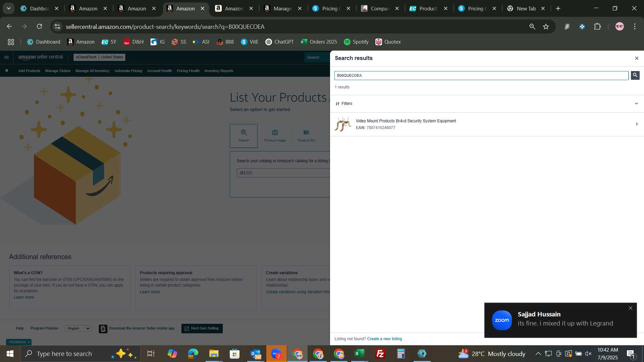Image resolution: width=644 pixels, height=362 pixels.
Task: Open the Zoom message notification icon
Action: [x=502, y=320]
